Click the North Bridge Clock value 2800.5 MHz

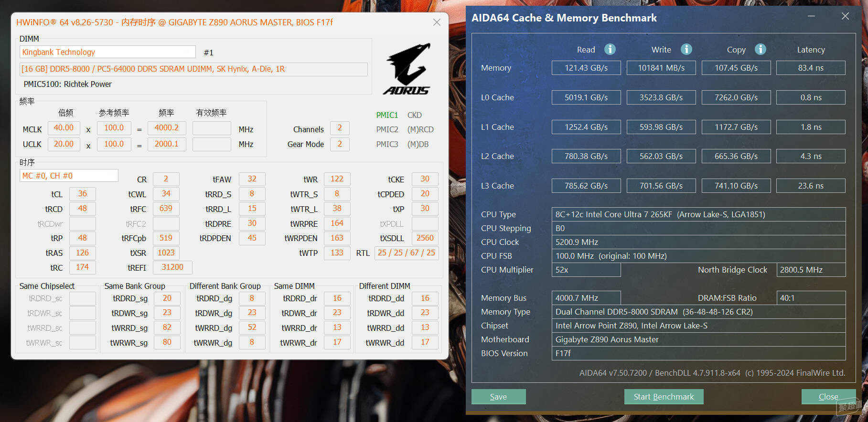[811, 270]
